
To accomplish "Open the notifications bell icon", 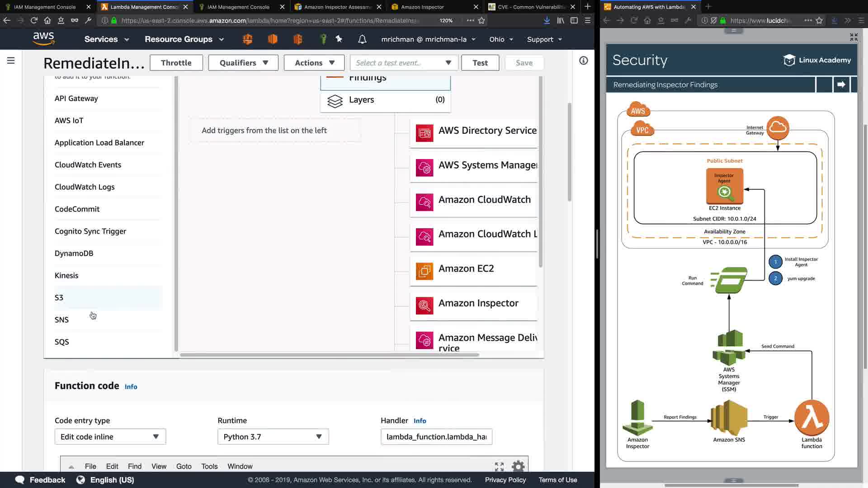I will [362, 39].
